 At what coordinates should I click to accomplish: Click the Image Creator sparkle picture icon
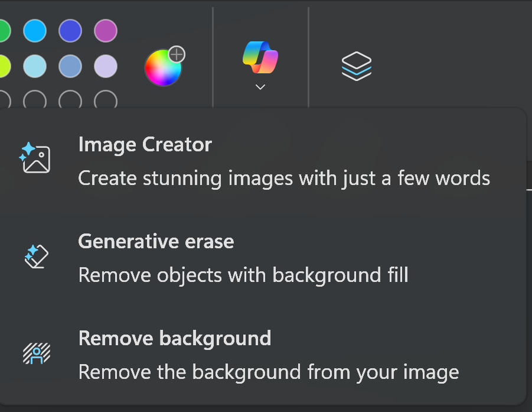36,158
